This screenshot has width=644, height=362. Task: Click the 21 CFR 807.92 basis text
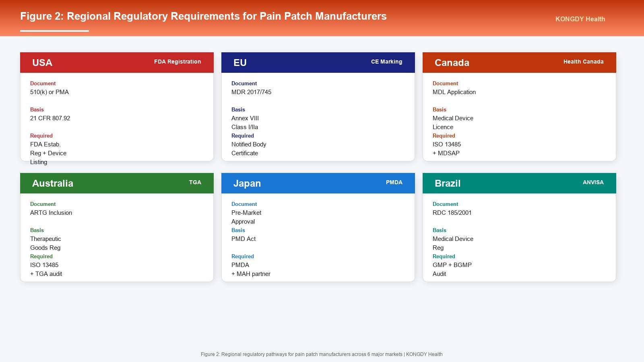50,118
